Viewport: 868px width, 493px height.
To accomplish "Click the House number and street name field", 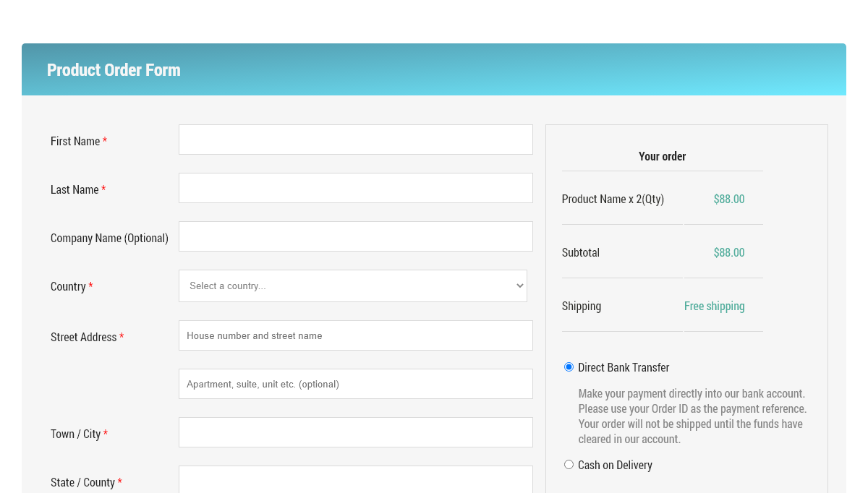I will click(355, 335).
